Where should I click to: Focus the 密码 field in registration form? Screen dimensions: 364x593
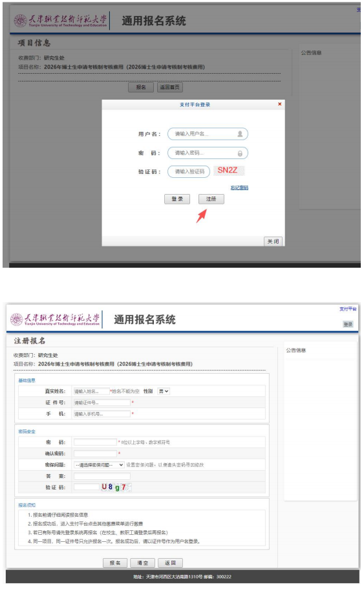95,442
